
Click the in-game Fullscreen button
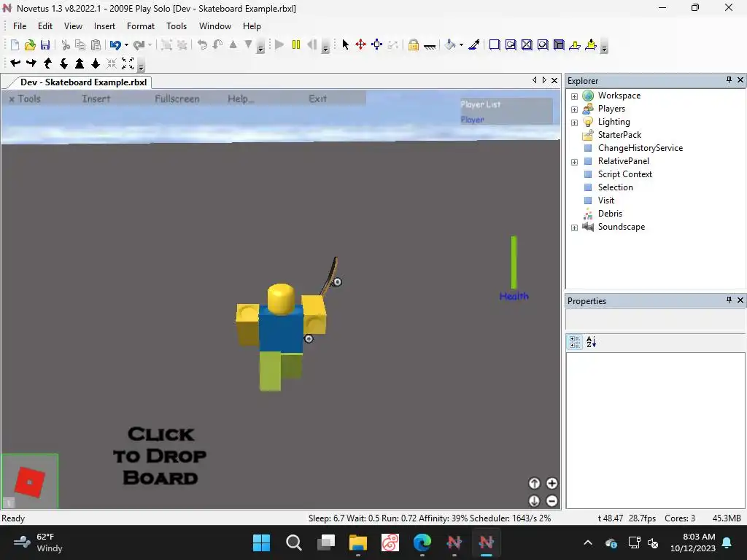177,99
